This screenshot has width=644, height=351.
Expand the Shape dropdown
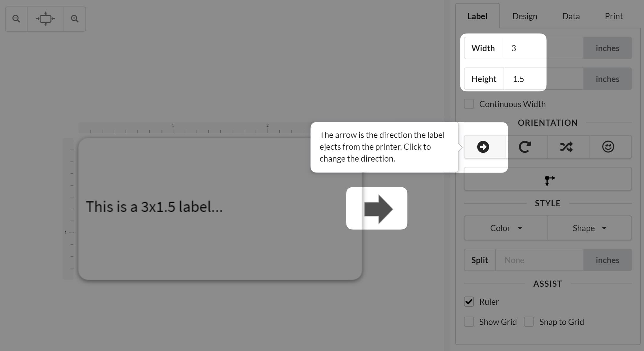(x=589, y=228)
